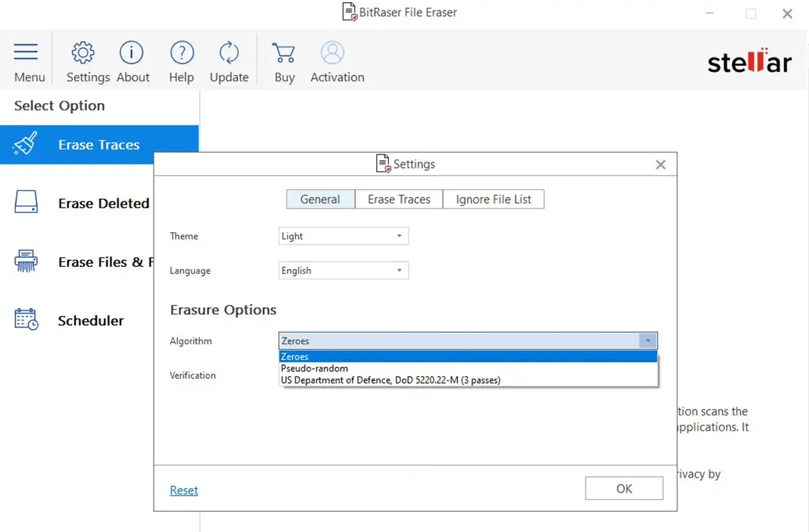Viewport: 809px width, 532px height.
Task: Open the Ignore File List tab
Action: pyautogui.click(x=493, y=199)
